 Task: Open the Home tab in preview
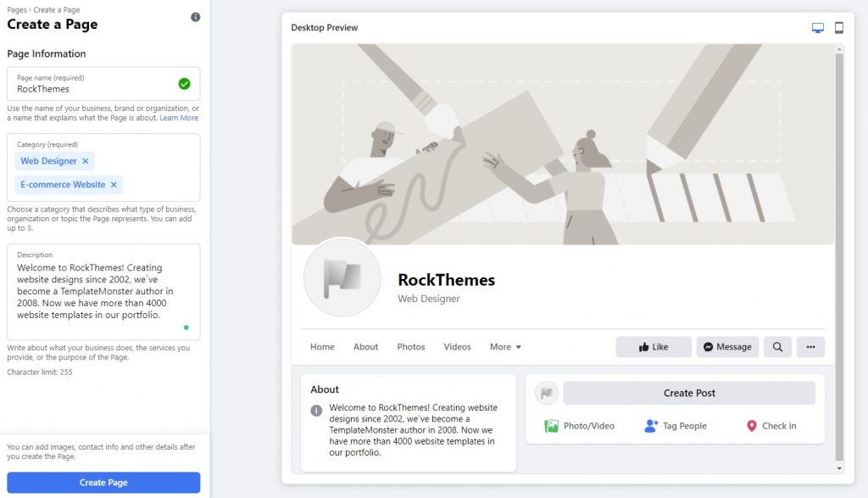click(x=322, y=347)
